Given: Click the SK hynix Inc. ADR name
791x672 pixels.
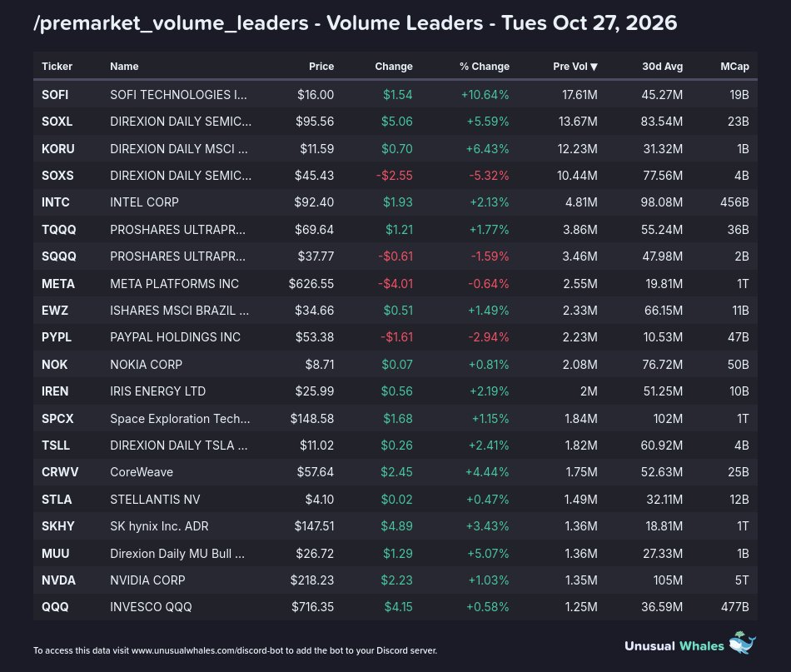Looking at the screenshot, I should (x=159, y=526).
